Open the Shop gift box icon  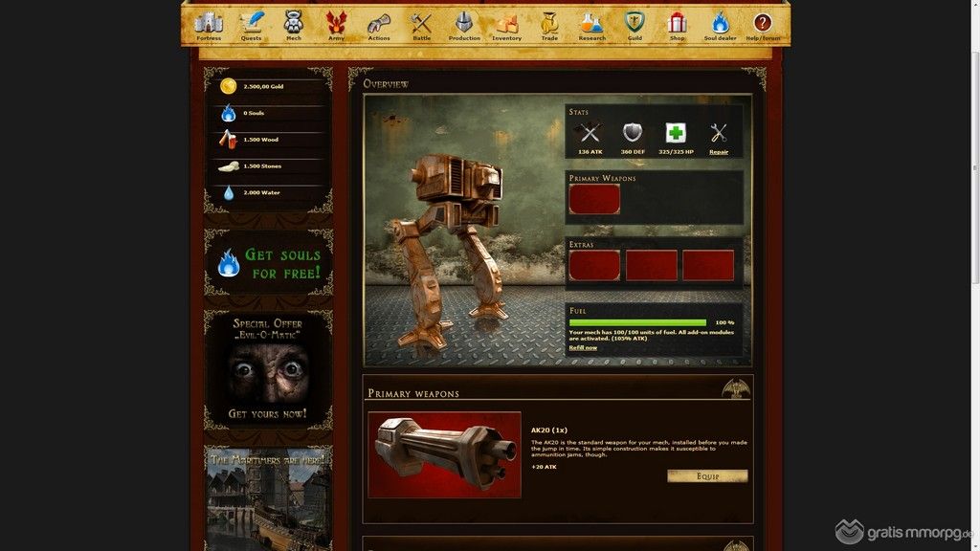tap(677, 22)
